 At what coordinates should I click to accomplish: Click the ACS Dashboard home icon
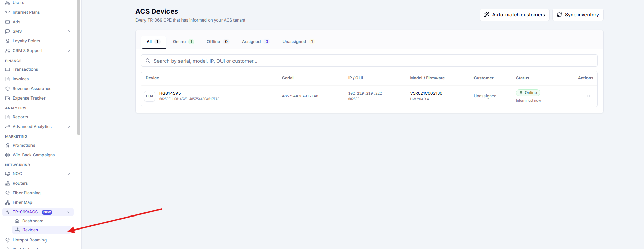coord(17,221)
